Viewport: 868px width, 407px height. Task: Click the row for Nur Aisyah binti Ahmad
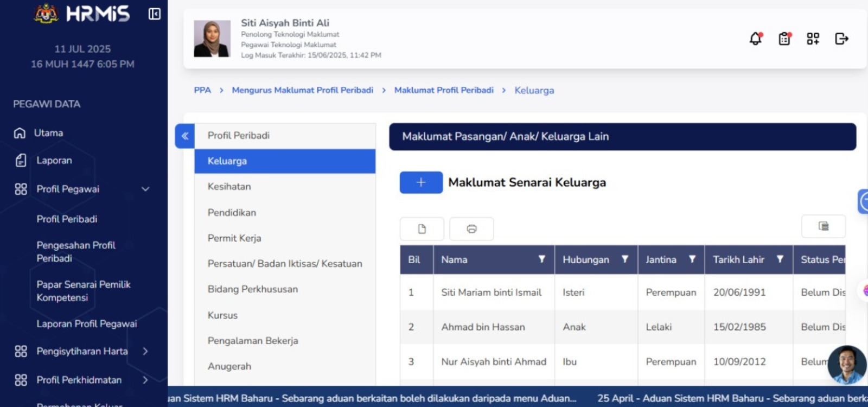tap(623, 362)
